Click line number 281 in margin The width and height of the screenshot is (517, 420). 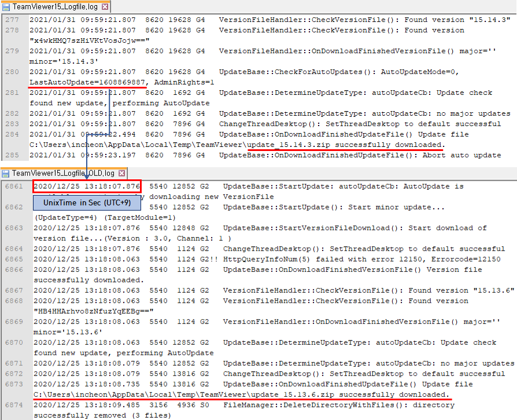pos(12,93)
